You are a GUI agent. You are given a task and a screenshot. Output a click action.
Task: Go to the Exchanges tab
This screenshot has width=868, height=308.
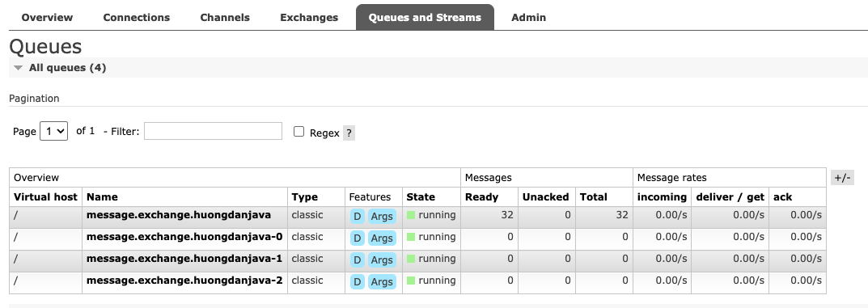click(x=309, y=17)
